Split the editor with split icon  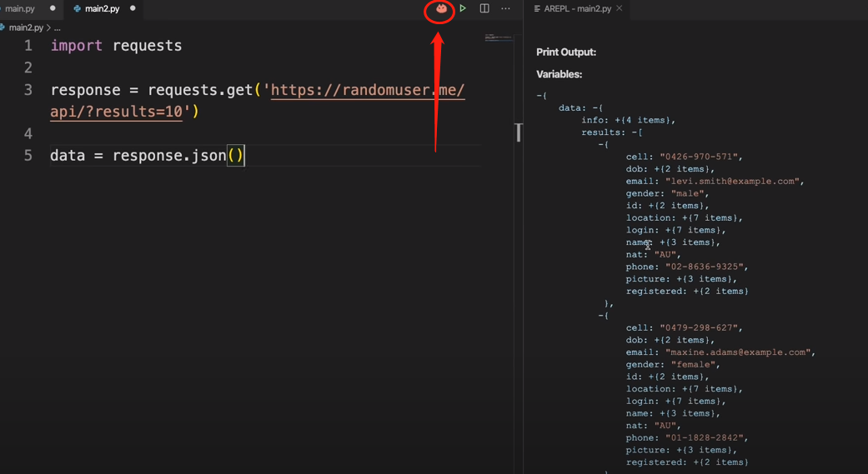coord(484,8)
